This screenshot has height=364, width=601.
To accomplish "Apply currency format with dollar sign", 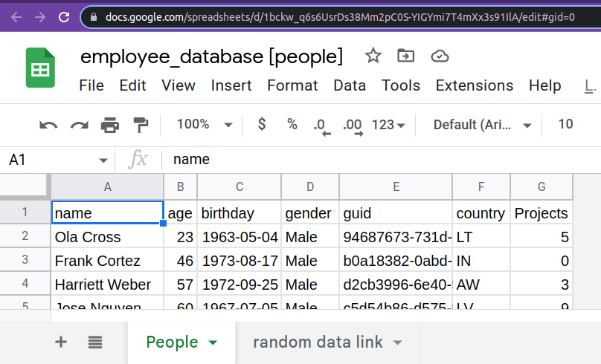I will coord(262,124).
